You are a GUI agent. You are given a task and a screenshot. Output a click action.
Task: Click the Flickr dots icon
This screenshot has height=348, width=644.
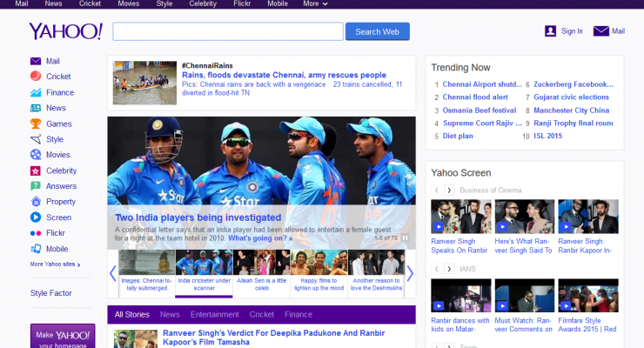36,233
